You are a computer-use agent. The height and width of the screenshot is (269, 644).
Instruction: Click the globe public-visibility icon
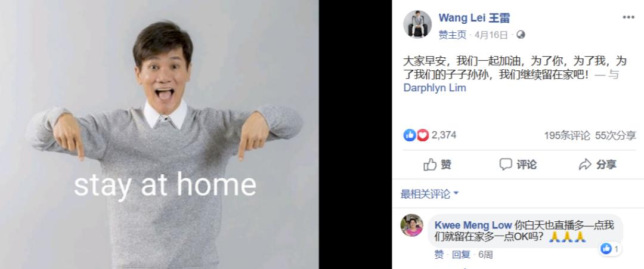pyautogui.click(x=521, y=35)
